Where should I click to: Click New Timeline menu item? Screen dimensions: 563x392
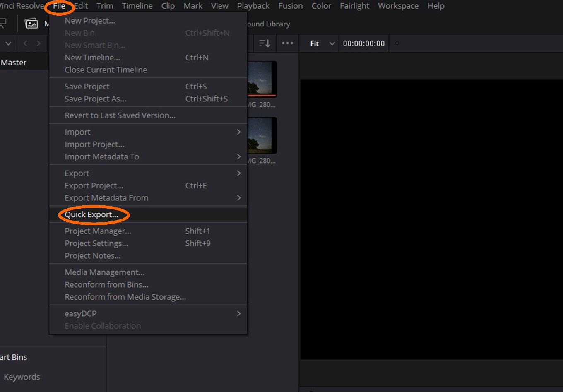coord(92,58)
